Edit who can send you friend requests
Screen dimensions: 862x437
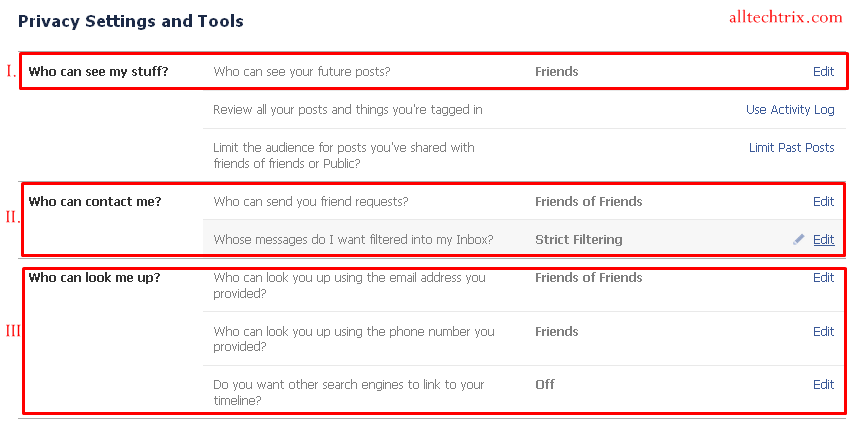pyautogui.click(x=824, y=201)
